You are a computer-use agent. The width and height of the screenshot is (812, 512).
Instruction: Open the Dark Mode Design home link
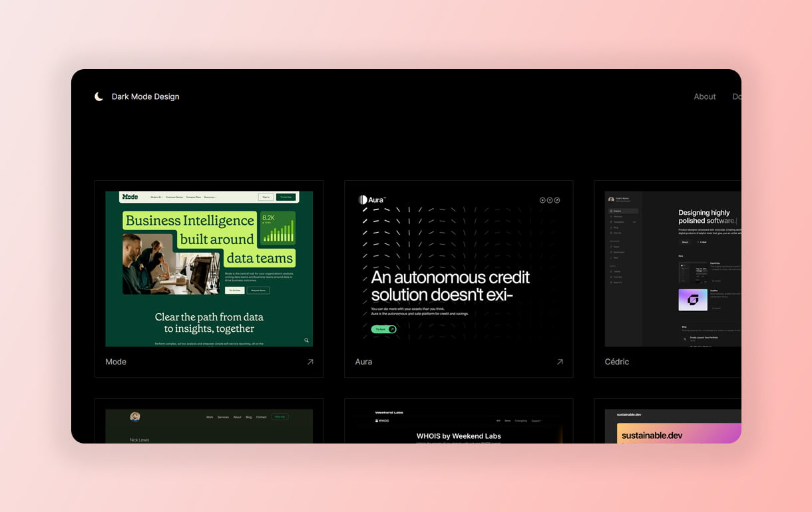pyautogui.click(x=145, y=96)
